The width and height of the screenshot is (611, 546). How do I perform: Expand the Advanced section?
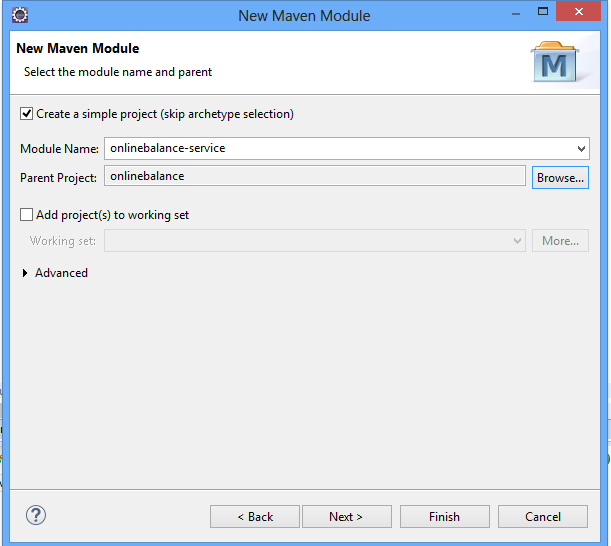[25, 273]
